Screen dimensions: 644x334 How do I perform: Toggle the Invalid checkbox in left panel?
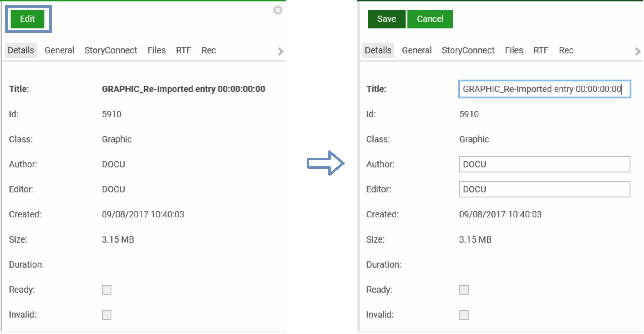[x=107, y=315]
